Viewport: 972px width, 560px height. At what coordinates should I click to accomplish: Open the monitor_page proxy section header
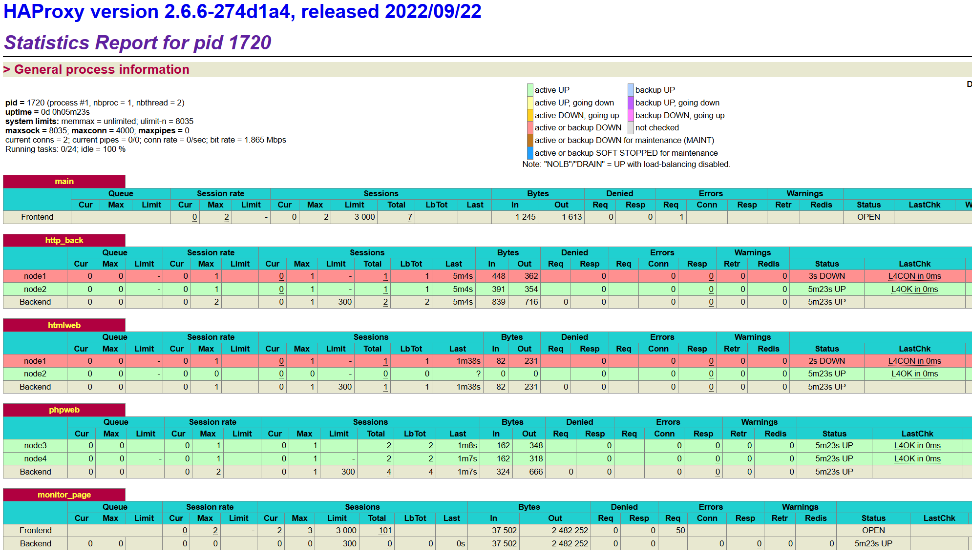coord(64,495)
